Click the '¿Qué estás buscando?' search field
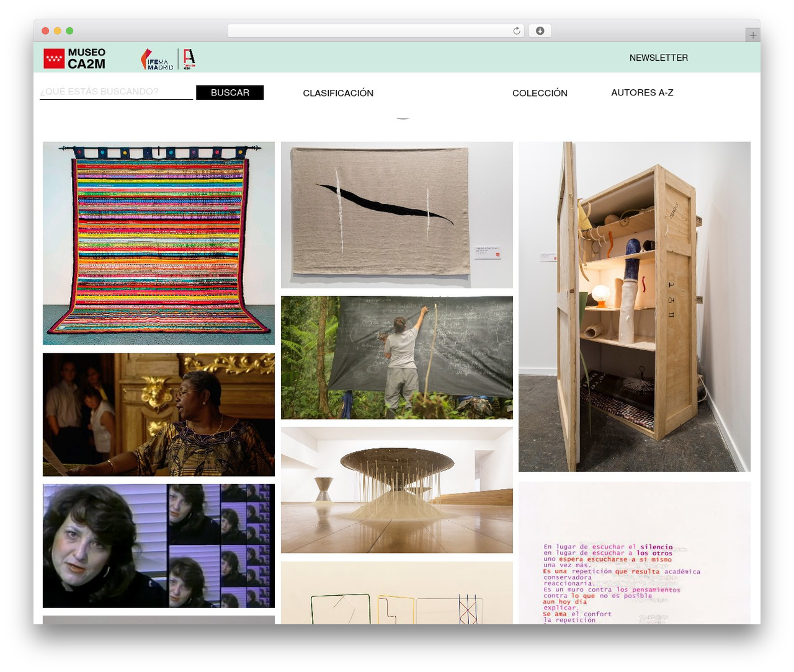This screenshot has width=794, height=672. point(117,92)
